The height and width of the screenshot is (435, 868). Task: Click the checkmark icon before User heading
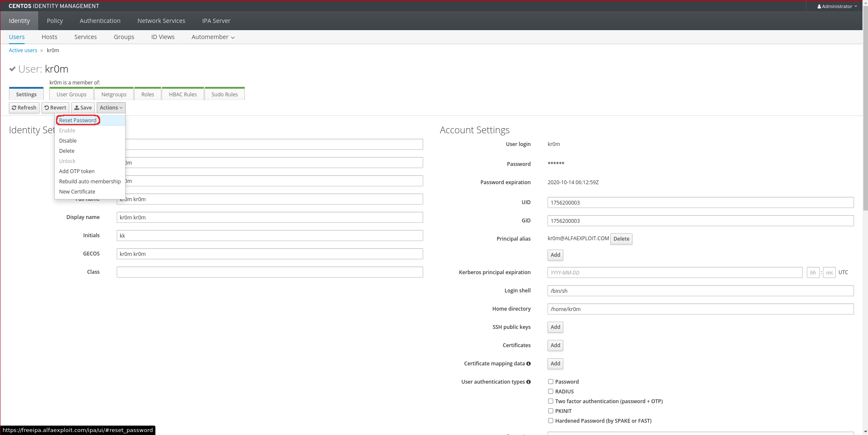pos(13,69)
